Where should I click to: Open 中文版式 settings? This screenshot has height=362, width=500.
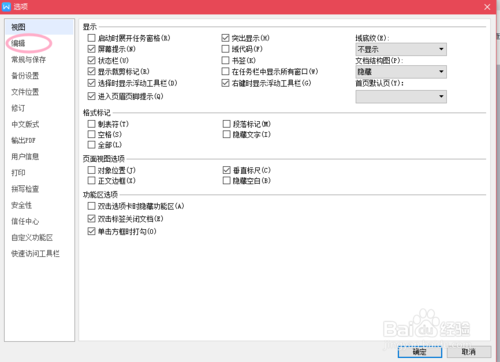pos(25,124)
